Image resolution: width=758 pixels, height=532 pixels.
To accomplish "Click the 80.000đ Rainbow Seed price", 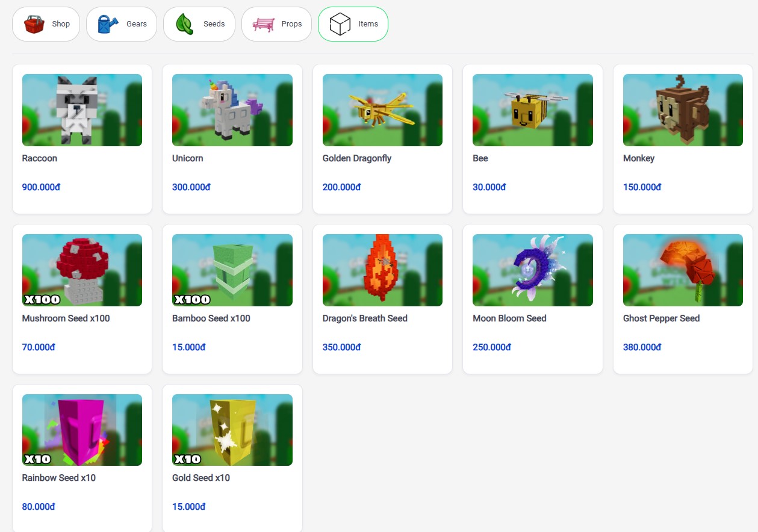I will 39,507.
